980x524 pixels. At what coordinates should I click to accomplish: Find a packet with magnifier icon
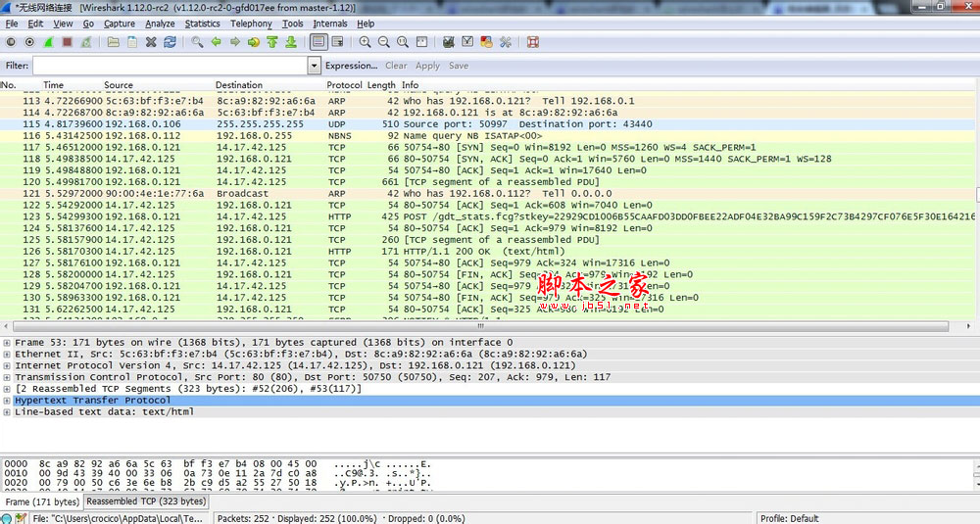(197, 42)
